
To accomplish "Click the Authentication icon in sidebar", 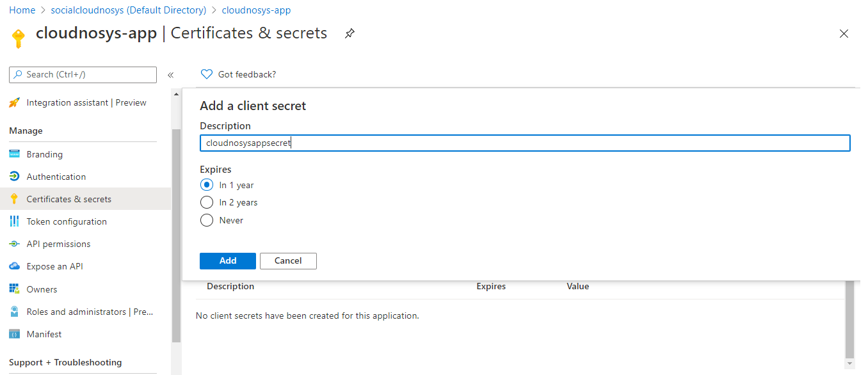I will click(x=15, y=177).
